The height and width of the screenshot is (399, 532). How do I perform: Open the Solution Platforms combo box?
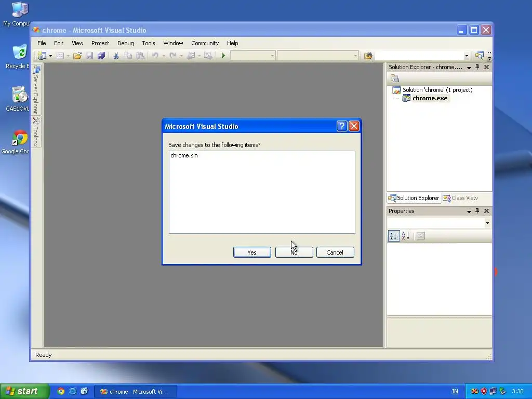point(317,56)
